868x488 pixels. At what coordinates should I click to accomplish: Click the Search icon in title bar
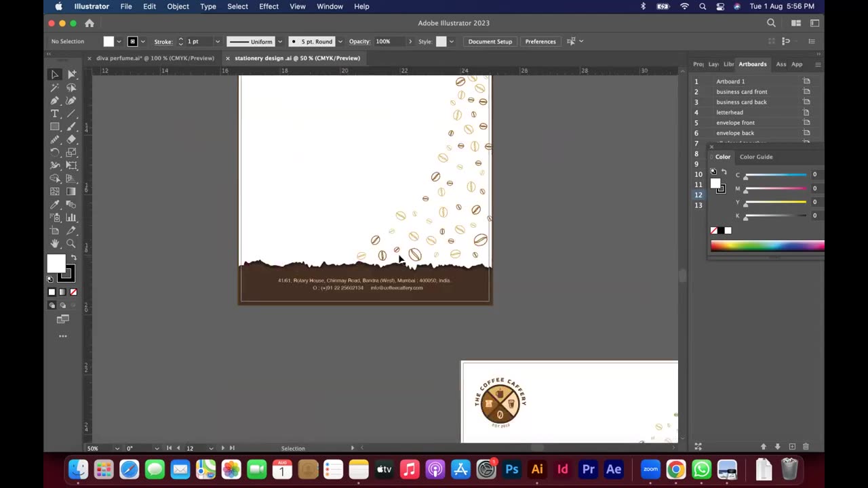coord(771,23)
